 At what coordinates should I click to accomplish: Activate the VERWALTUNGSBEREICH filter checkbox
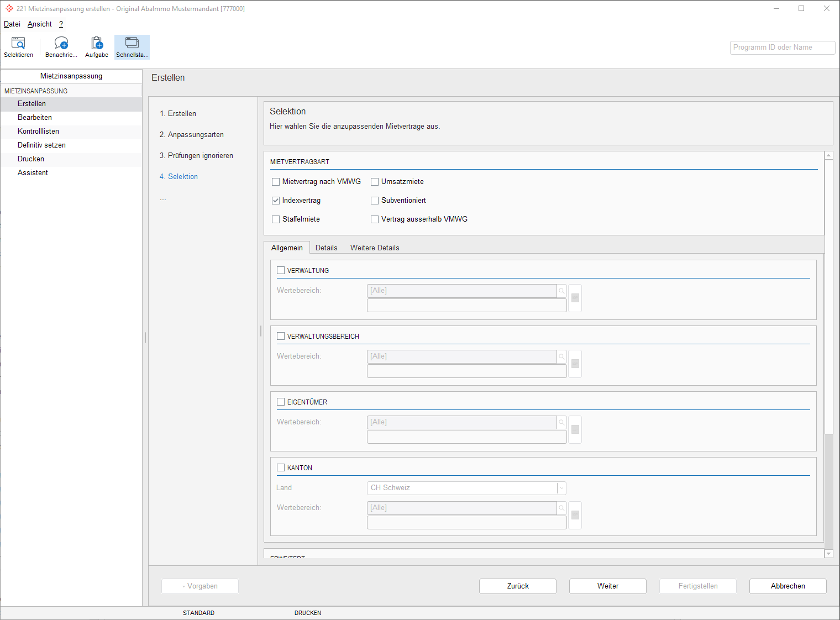click(x=281, y=336)
